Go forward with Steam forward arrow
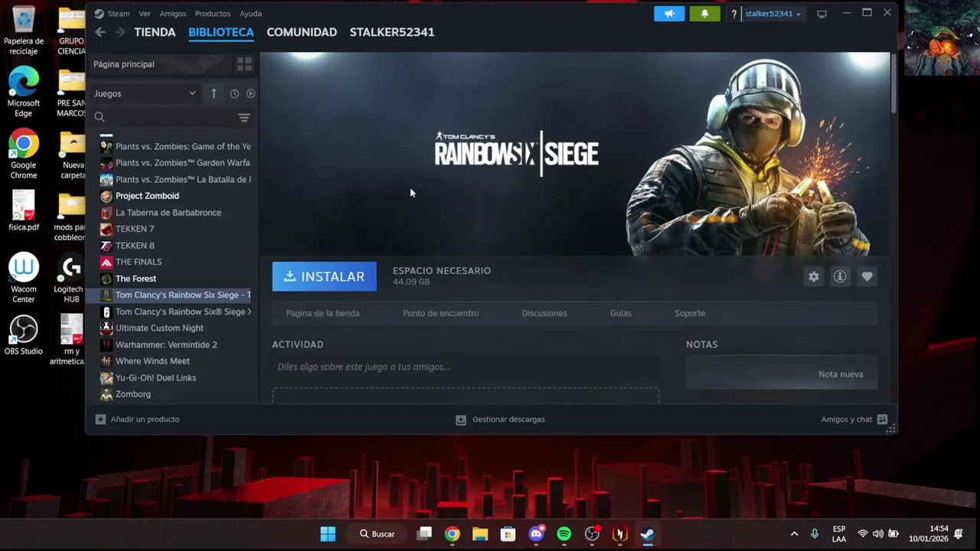980x551 pixels. point(120,32)
